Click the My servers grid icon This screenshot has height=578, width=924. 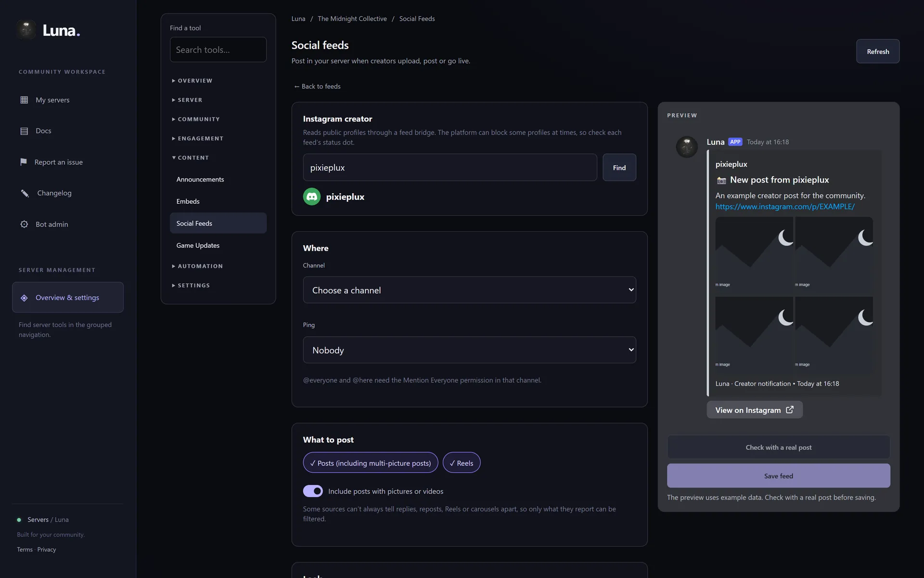[24, 100]
